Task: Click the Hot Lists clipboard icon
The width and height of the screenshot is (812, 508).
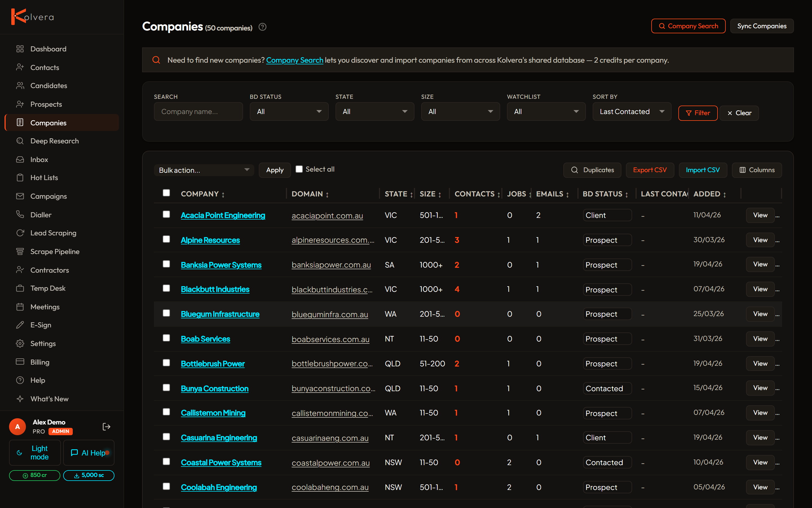Action: coord(20,178)
